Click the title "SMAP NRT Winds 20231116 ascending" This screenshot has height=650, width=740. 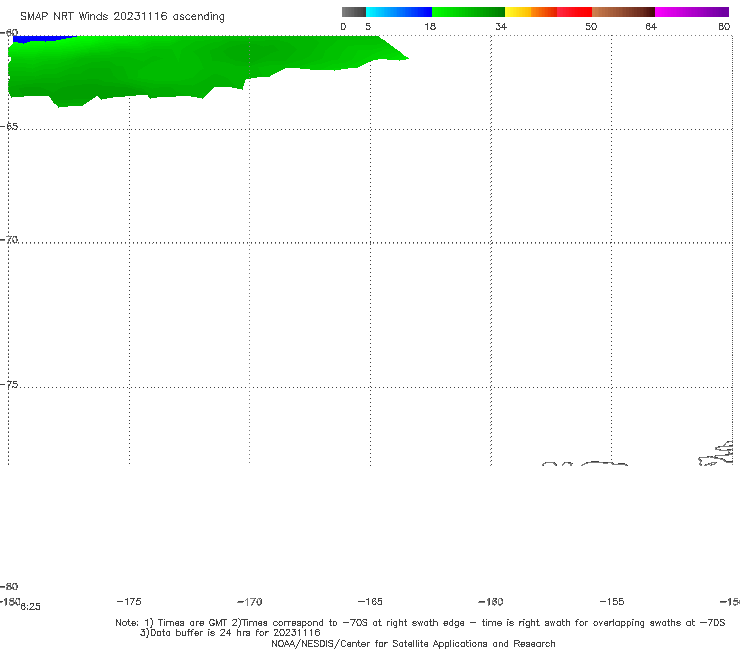tap(122, 17)
